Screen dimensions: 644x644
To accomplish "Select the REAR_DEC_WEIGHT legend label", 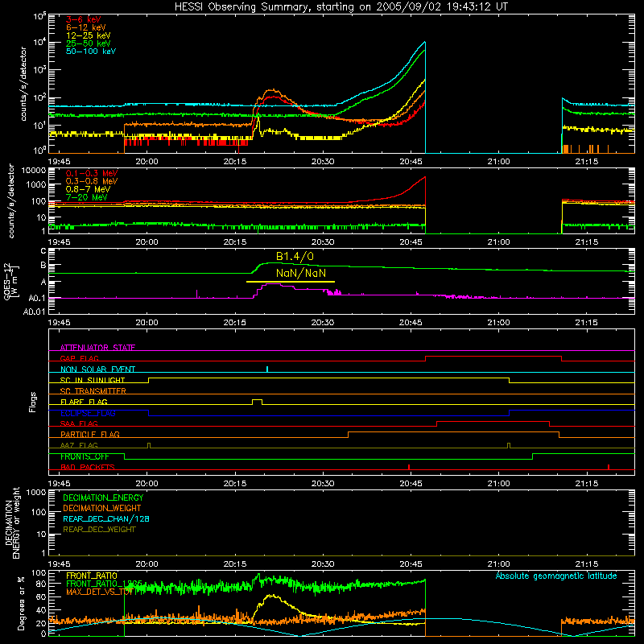I will (x=99, y=530).
